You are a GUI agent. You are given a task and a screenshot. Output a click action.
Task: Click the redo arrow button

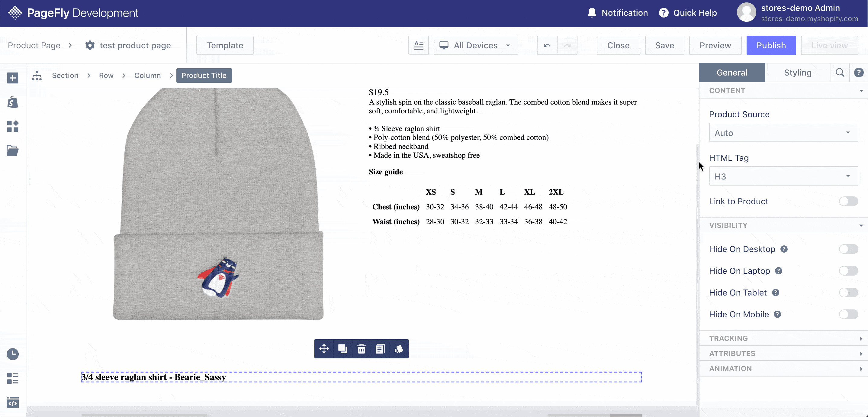tap(567, 46)
